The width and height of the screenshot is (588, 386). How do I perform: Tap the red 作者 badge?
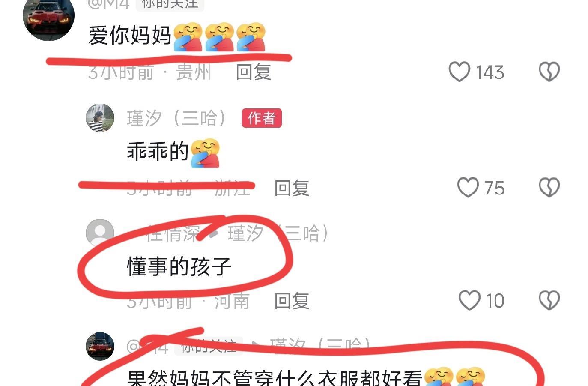(262, 118)
